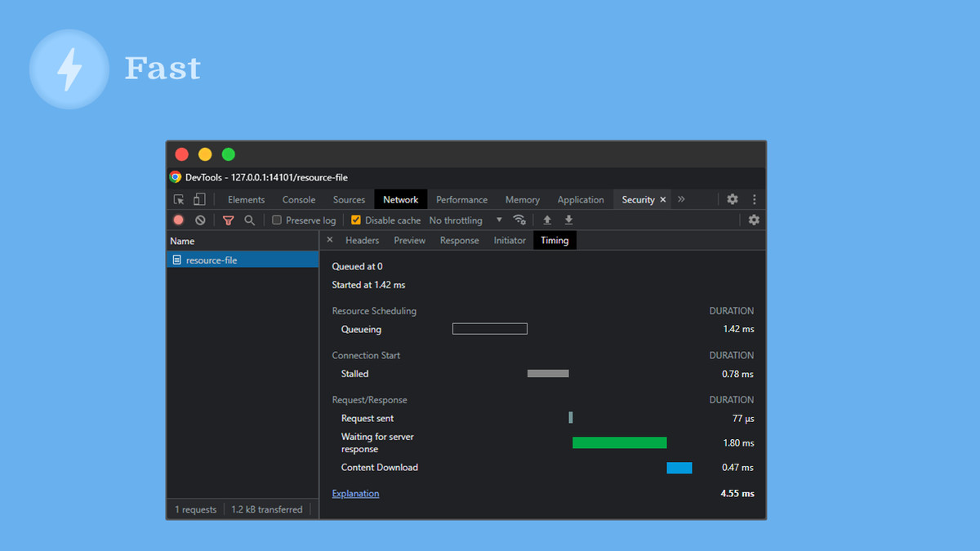This screenshot has width=980, height=551.
Task: Go to the Memory tab
Action: pos(523,199)
